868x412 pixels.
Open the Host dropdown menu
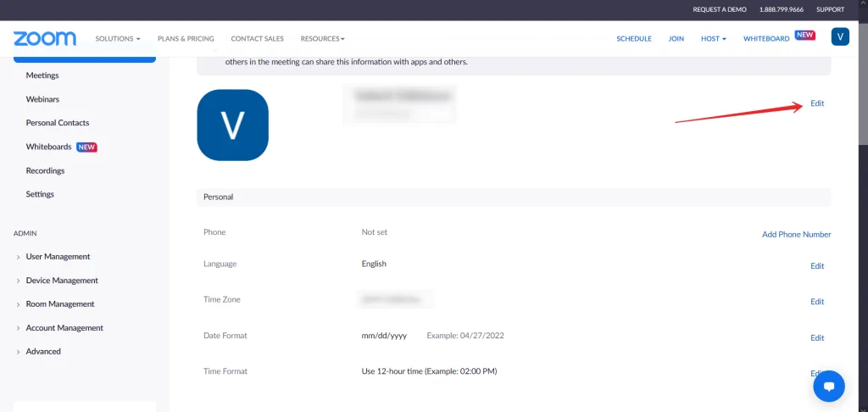click(x=714, y=39)
